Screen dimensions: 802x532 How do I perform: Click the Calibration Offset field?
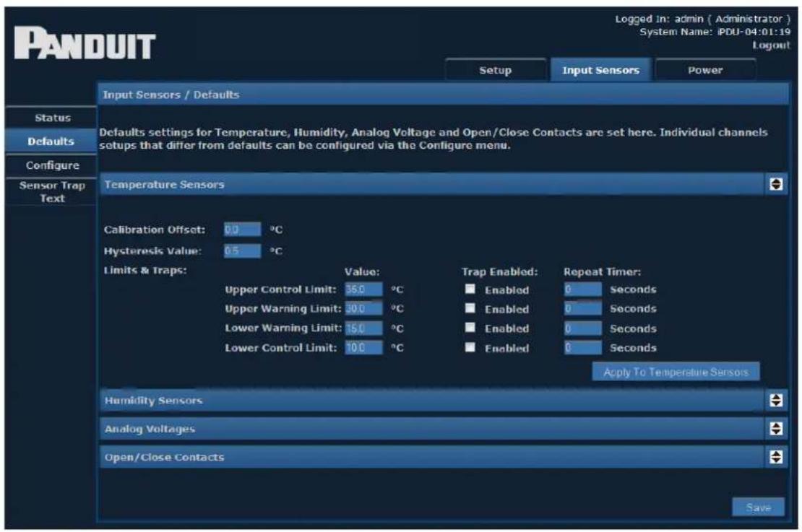(x=243, y=230)
